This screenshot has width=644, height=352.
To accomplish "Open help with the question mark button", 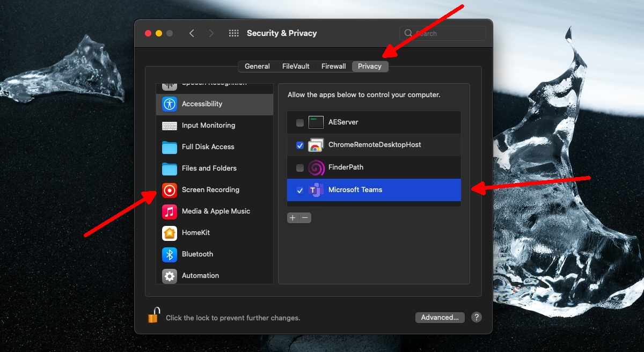I will tap(476, 317).
